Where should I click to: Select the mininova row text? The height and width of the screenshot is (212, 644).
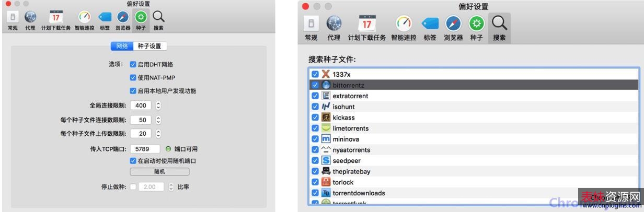pos(346,139)
